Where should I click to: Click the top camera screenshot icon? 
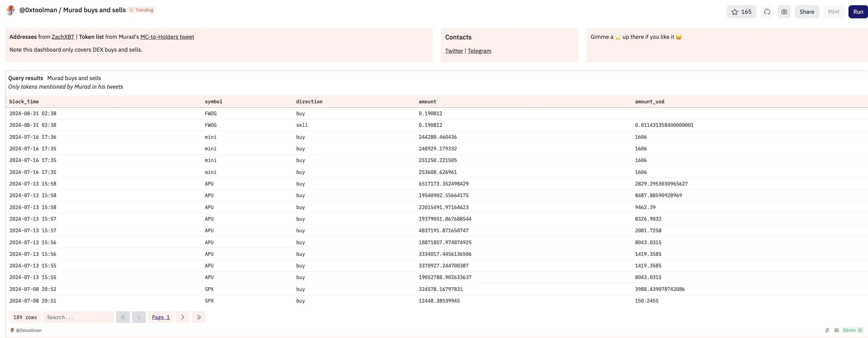pyautogui.click(x=784, y=12)
